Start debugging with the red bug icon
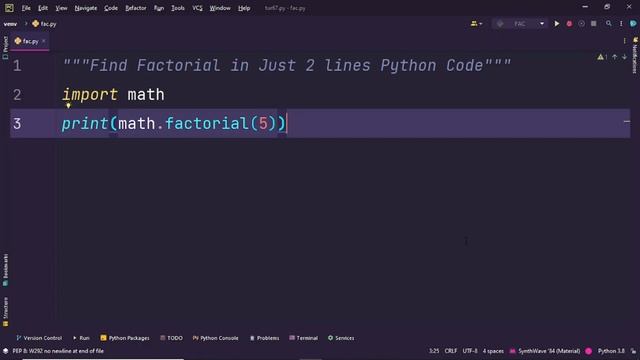640x360 pixels. (x=569, y=24)
